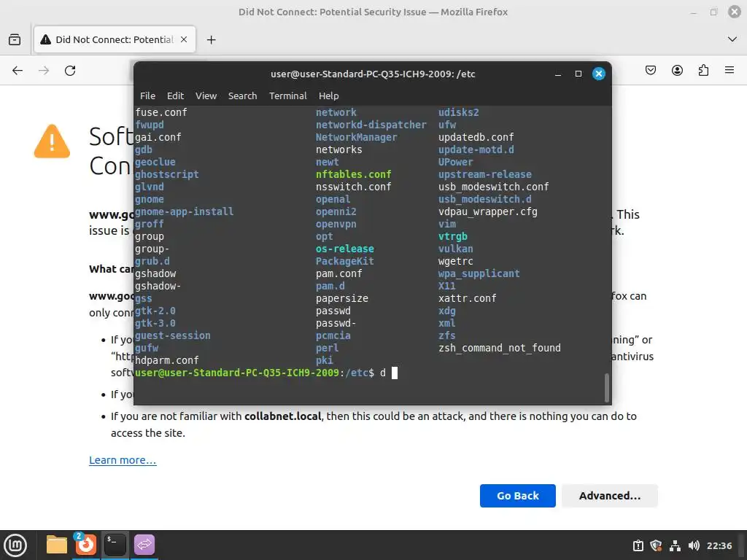Open the terminal View menu
Viewport: 747px width, 560px height.
tap(206, 96)
